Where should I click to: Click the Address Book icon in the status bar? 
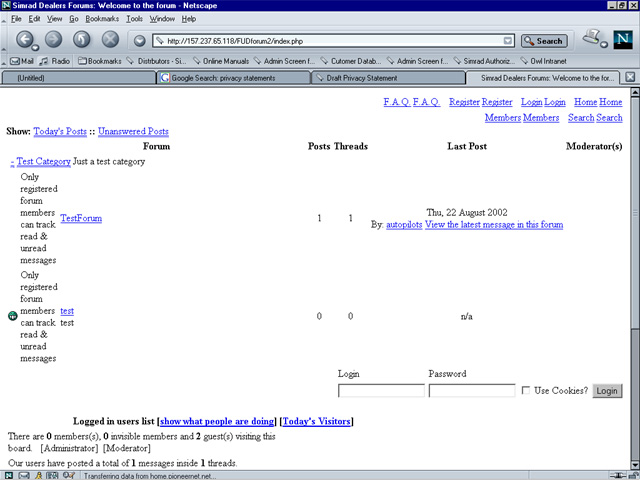click(53, 476)
